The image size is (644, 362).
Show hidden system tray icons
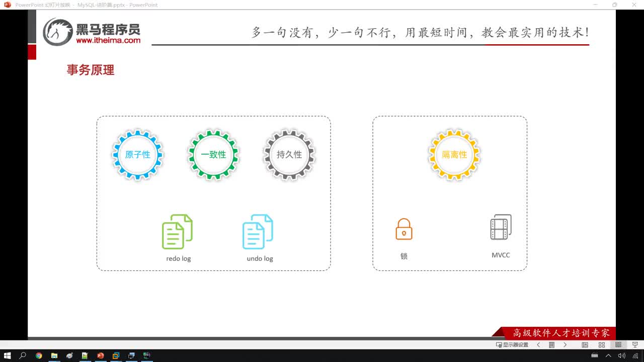point(608,355)
